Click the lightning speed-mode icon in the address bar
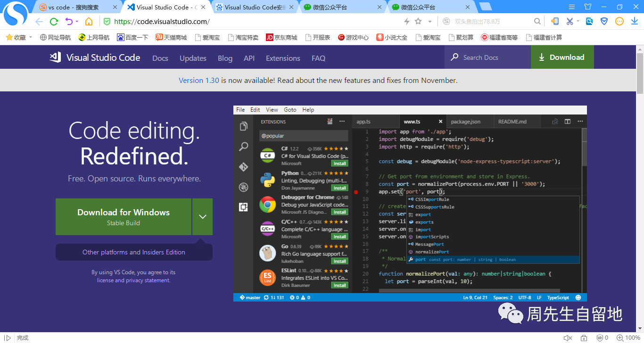The image size is (644, 343). coord(407,22)
